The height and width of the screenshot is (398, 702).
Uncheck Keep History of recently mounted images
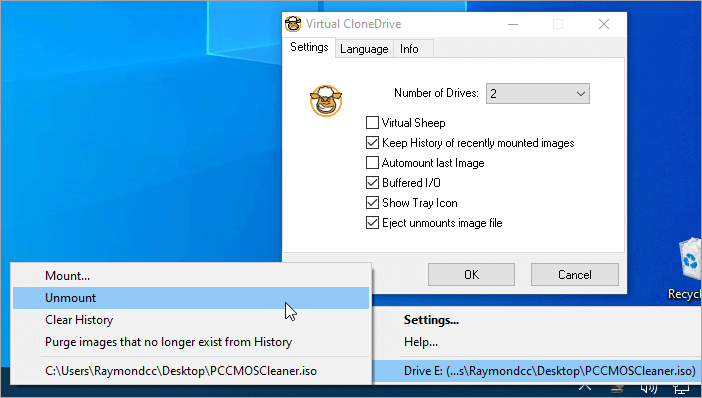pos(372,142)
